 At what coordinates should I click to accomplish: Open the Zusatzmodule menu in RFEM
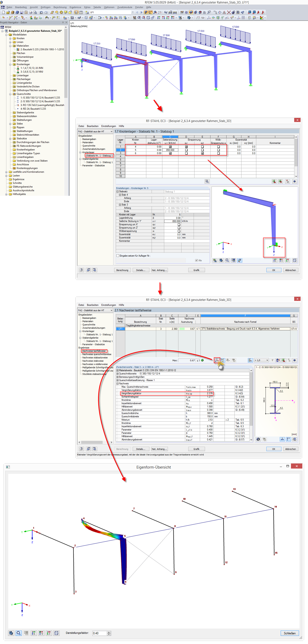[x=124, y=7]
